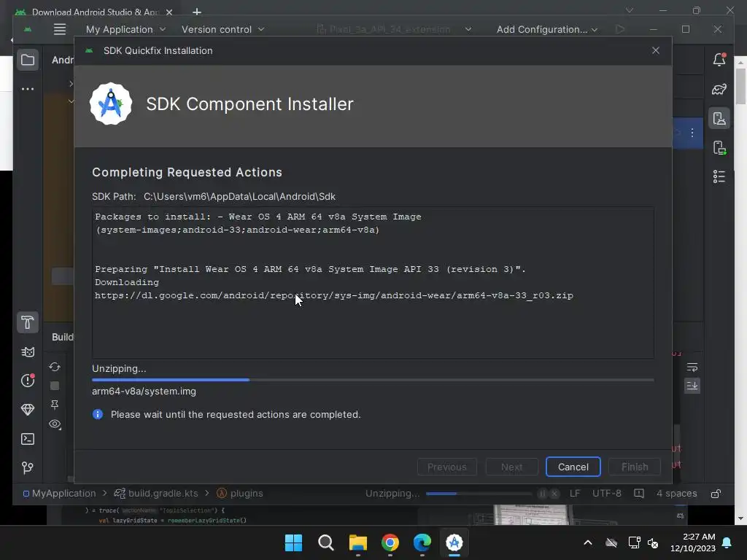Click the LF line separator indicator
Viewport: 747px width, 560px height.
coord(575,494)
